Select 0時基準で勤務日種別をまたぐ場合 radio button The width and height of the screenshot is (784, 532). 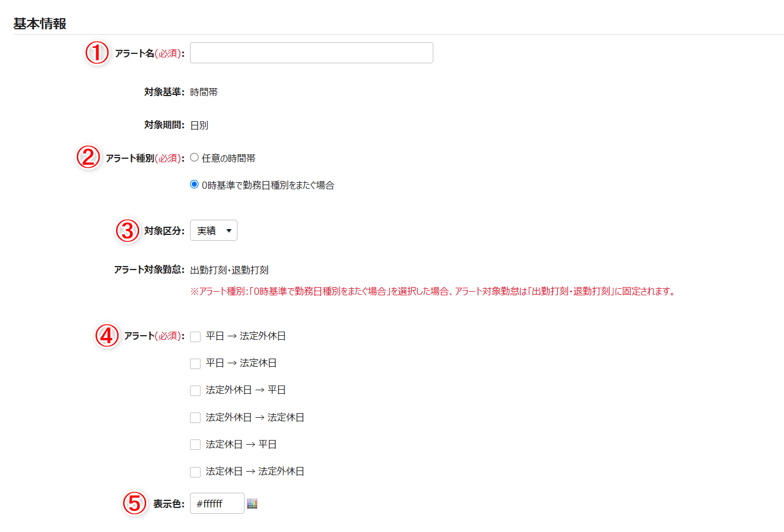click(194, 185)
